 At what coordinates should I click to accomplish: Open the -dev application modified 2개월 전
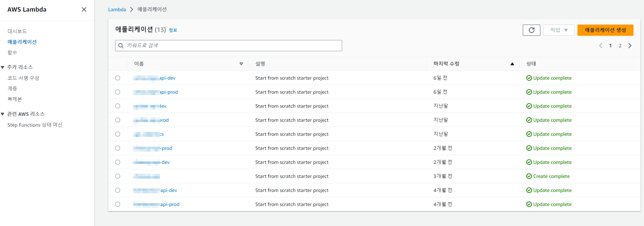pyautogui.click(x=151, y=162)
